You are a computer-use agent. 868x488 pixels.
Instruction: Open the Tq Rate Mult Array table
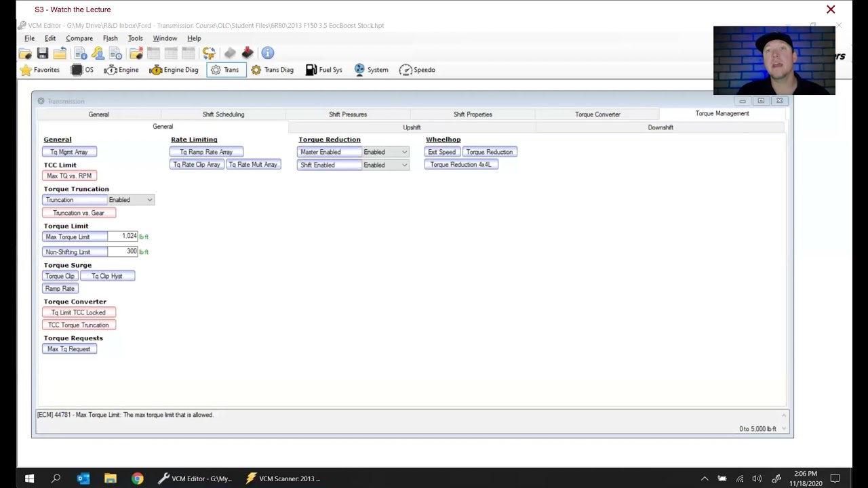click(254, 165)
